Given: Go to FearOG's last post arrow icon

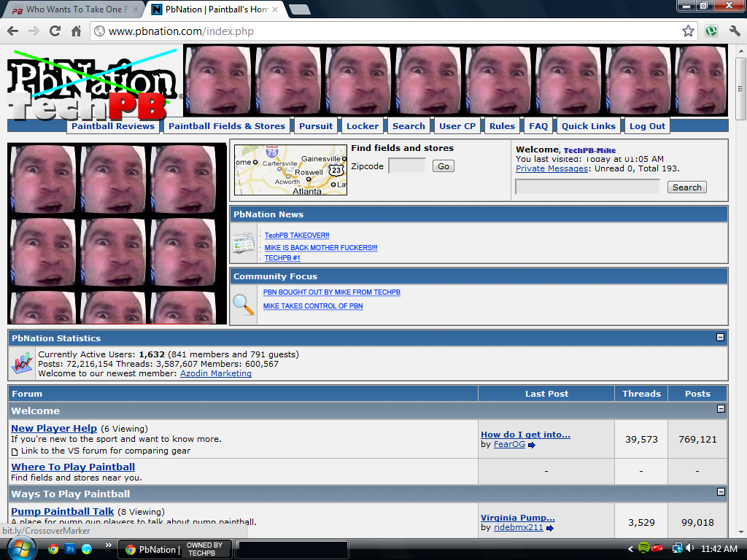Looking at the screenshot, I should coord(532,446).
